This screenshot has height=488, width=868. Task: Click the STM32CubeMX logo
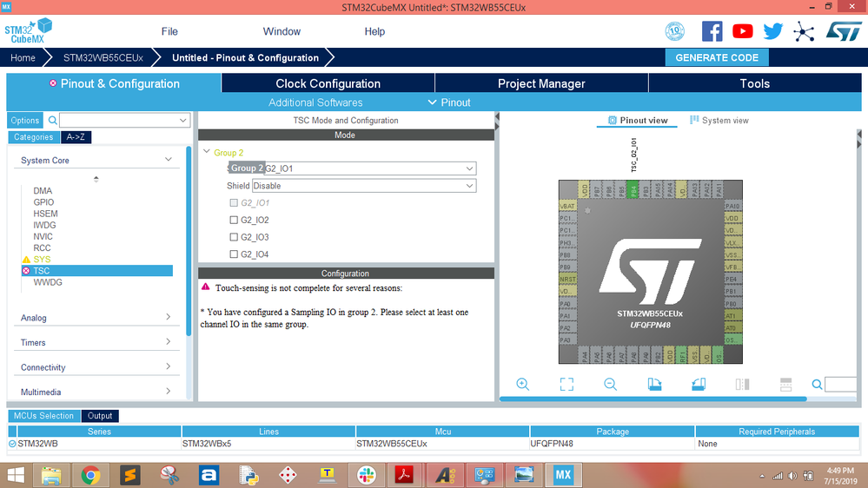pyautogui.click(x=28, y=31)
